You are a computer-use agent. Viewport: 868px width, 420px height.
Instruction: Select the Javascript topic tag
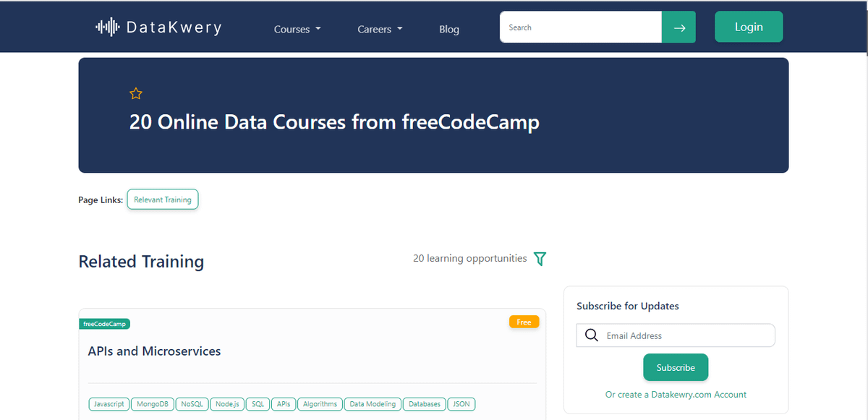pyautogui.click(x=109, y=404)
